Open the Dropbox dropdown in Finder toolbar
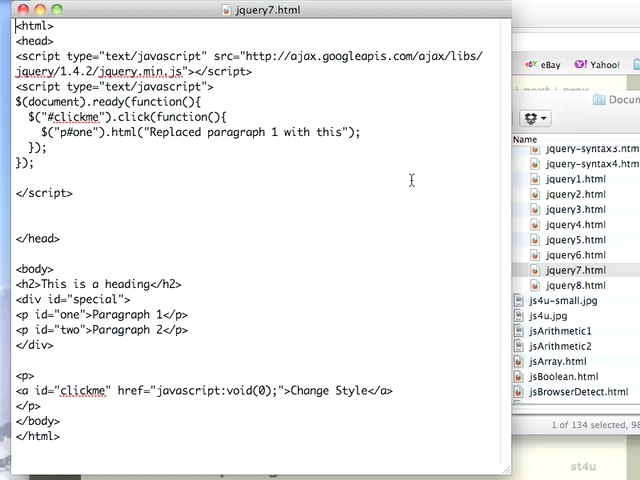This screenshot has height=480, width=640. 535,118
